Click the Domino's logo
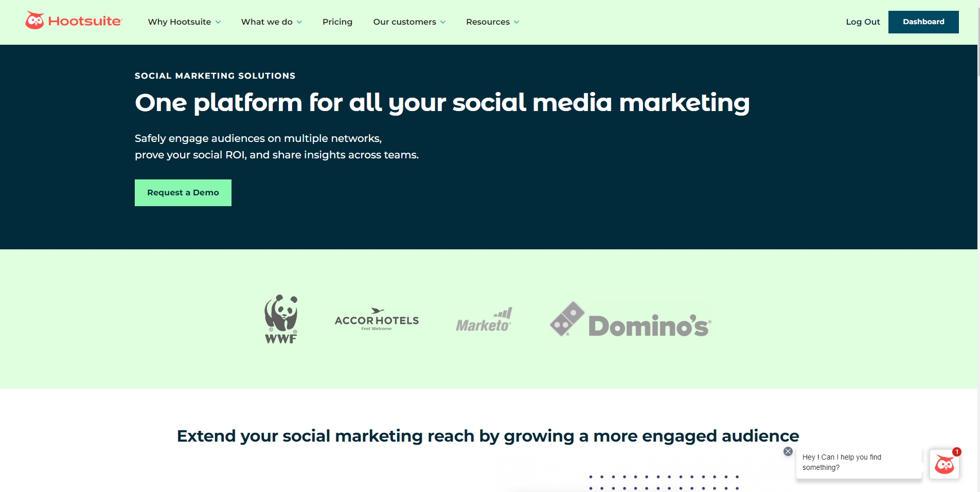 (631, 319)
